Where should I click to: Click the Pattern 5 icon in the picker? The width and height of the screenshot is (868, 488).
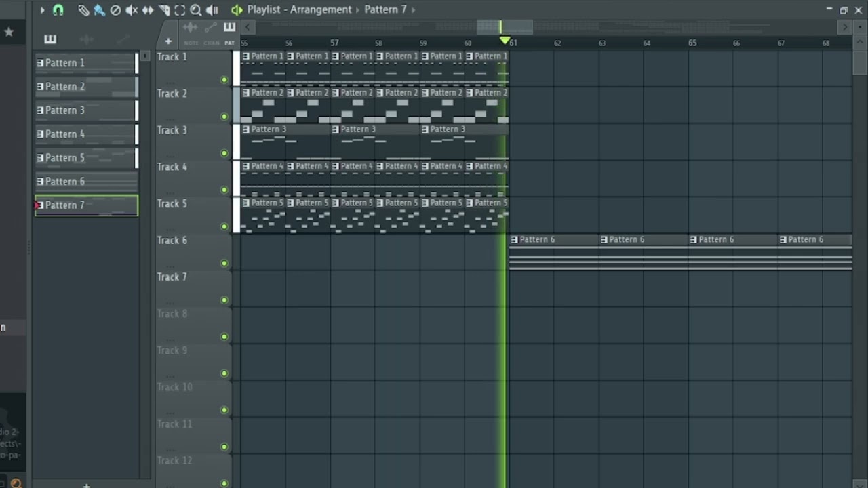coord(40,158)
